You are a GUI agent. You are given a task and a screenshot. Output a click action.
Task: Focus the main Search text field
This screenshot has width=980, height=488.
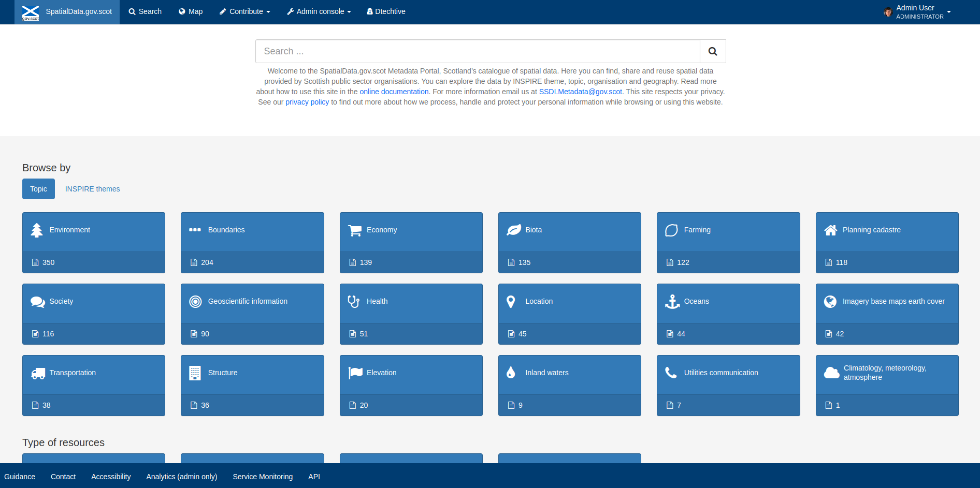point(478,51)
